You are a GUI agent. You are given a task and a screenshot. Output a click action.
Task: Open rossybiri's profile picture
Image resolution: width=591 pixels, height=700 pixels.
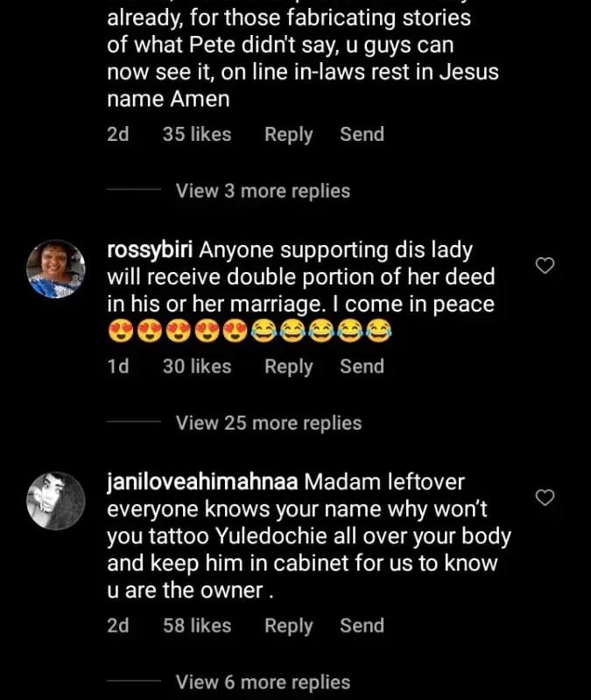pyautogui.click(x=57, y=269)
